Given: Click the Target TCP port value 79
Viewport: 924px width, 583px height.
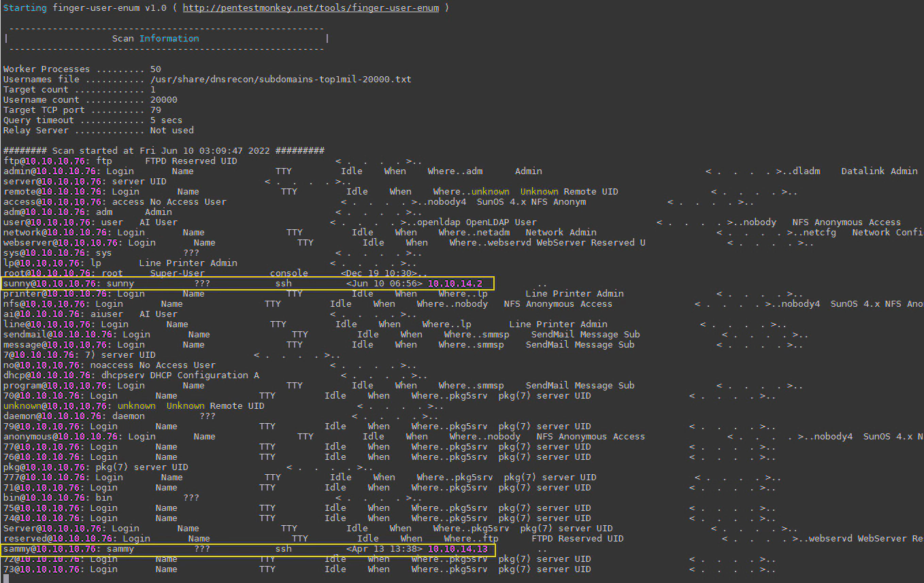Looking at the screenshot, I should [155, 110].
